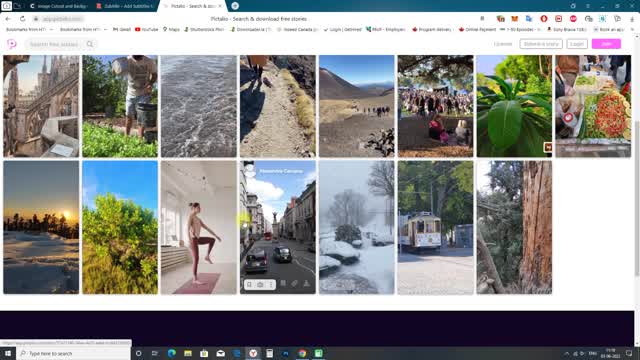Open the snow-covered cars story thumbnail

point(357,227)
